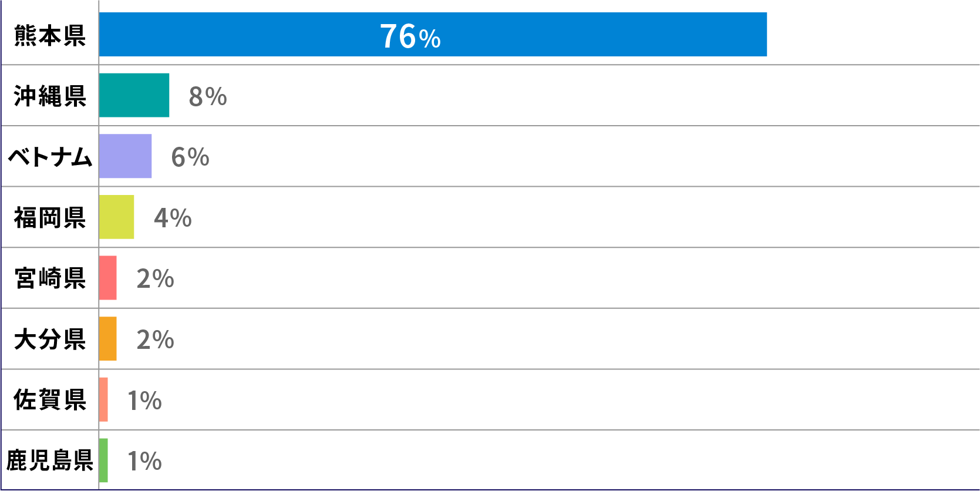Select the 沖縄県 row label
Image resolution: width=980 pixels, height=491 pixels.
50,96
